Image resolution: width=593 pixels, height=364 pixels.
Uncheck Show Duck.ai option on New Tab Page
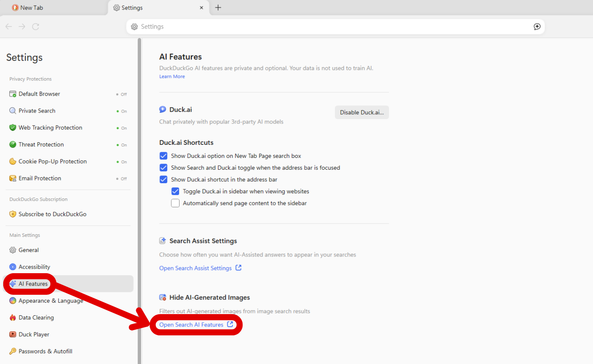click(x=164, y=156)
